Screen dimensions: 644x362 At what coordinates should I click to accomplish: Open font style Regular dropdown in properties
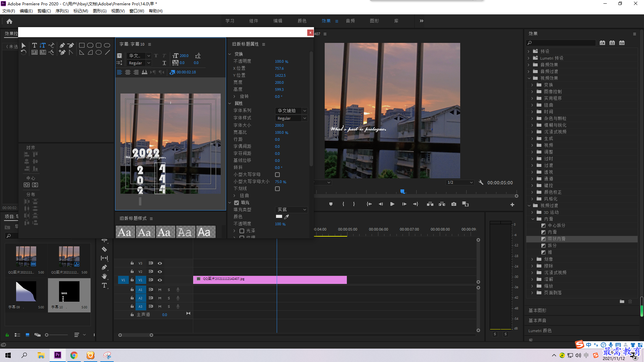[x=291, y=118]
